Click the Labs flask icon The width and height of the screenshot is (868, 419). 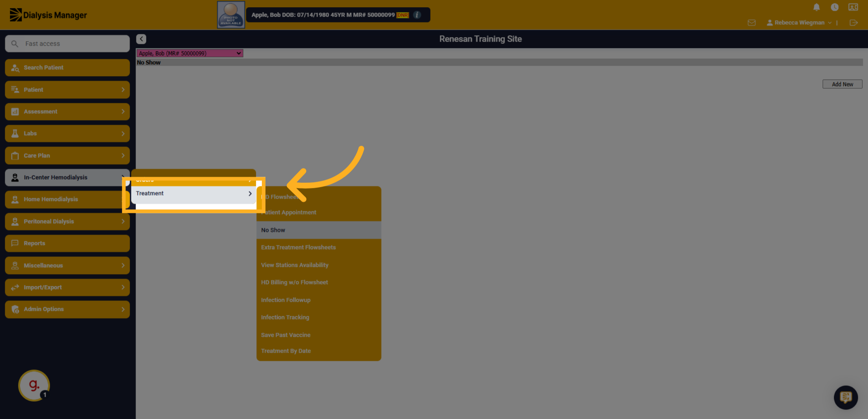[15, 133]
